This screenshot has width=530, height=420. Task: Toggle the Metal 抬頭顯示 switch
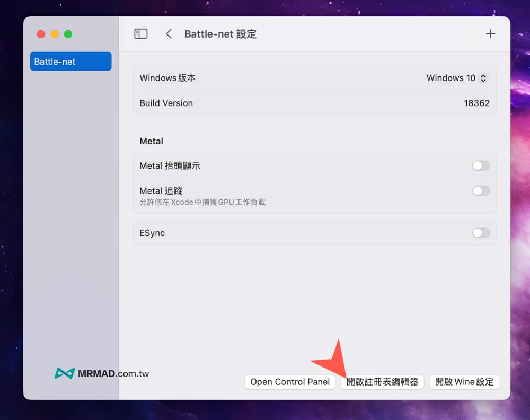pyautogui.click(x=481, y=165)
